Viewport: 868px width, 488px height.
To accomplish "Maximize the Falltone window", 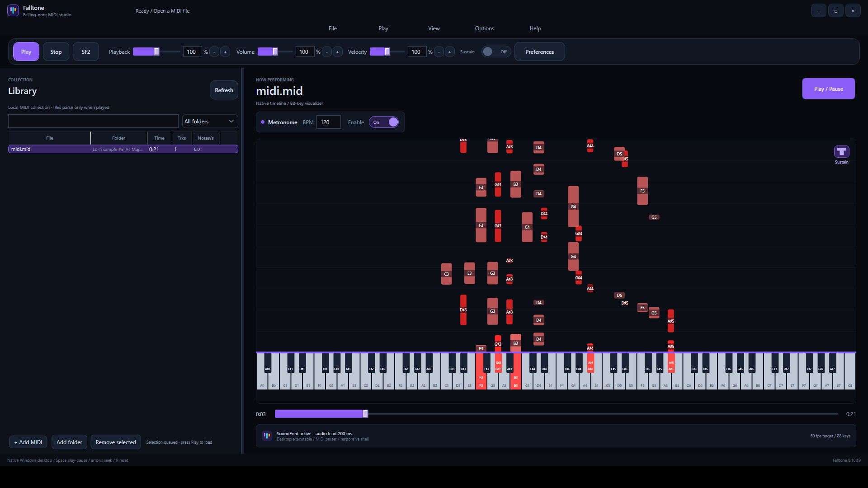I will click(836, 11).
